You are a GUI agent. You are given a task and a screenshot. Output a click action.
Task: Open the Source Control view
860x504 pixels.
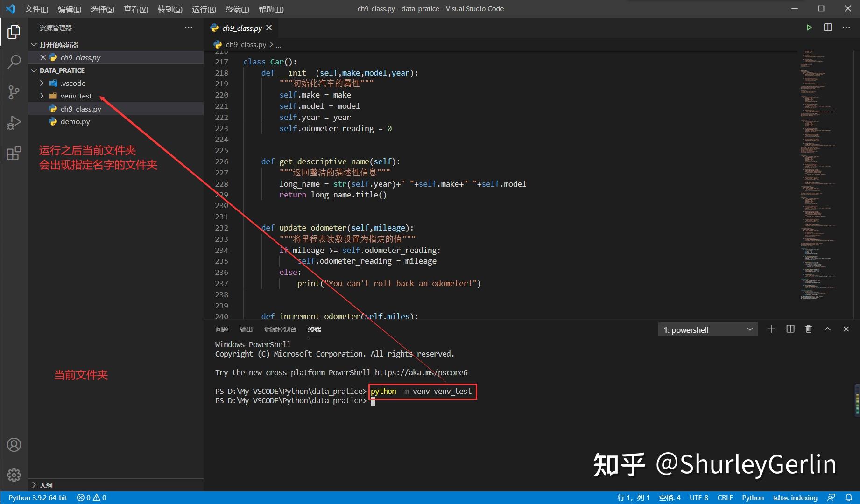click(x=14, y=92)
